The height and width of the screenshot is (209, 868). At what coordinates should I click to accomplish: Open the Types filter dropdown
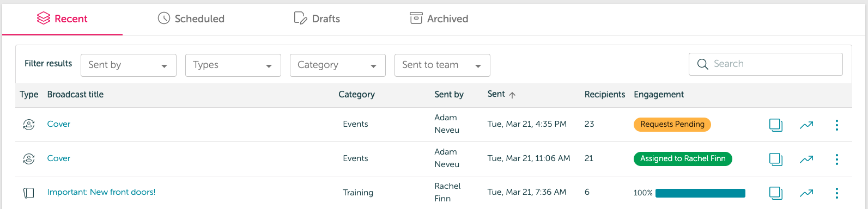(233, 65)
